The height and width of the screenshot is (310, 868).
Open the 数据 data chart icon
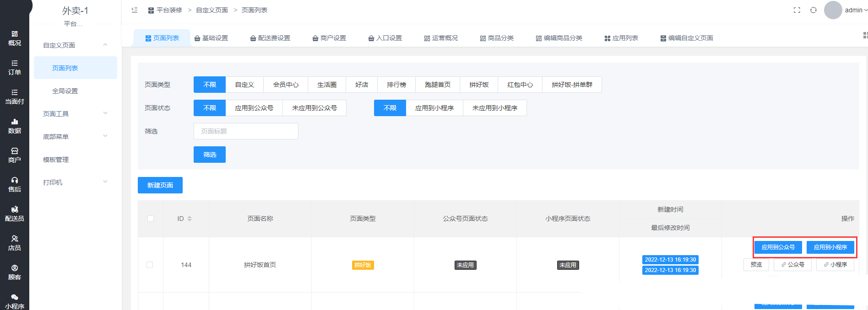pos(15,126)
